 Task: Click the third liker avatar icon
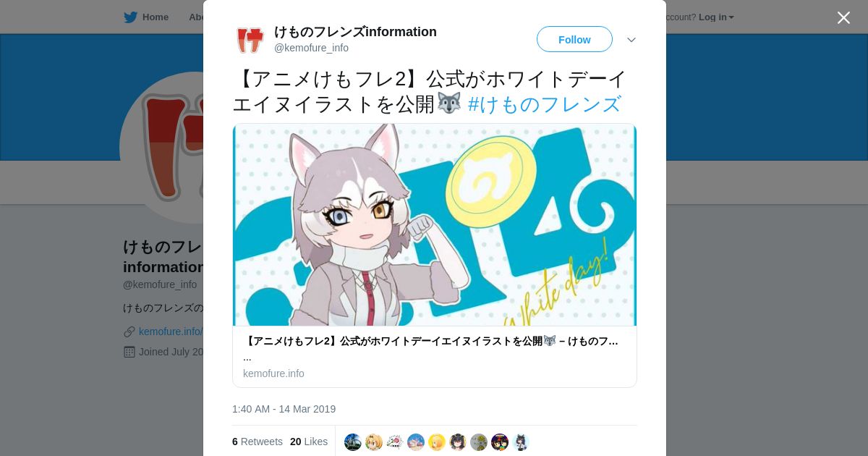coord(395,442)
